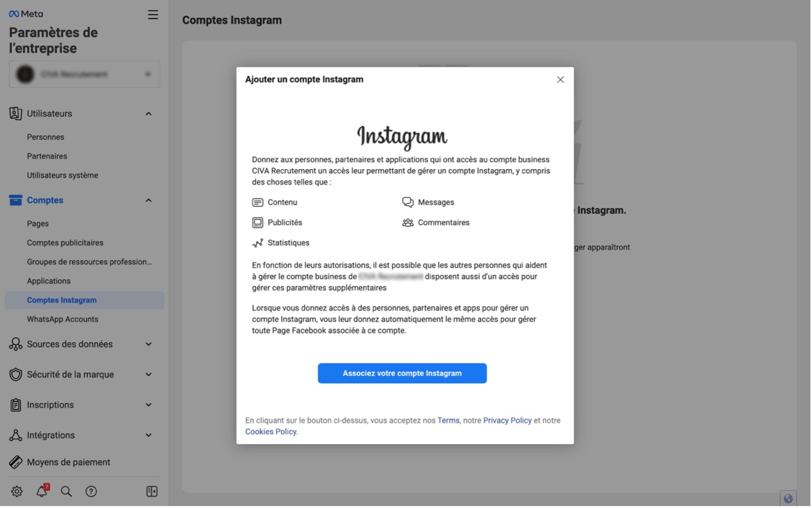Open Groupes de ressources profession… item
This screenshot has height=508, width=812.
click(x=89, y=262)
